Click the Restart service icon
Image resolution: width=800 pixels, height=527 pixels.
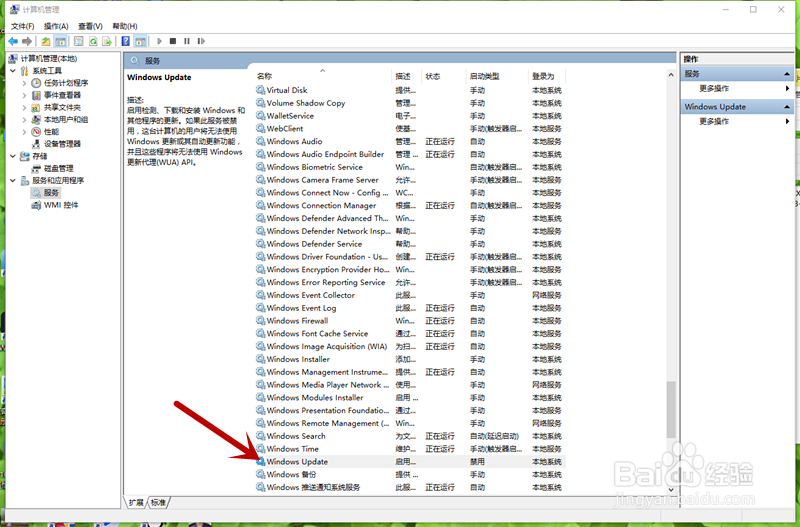pyautogui.click(x=201, y=41)
